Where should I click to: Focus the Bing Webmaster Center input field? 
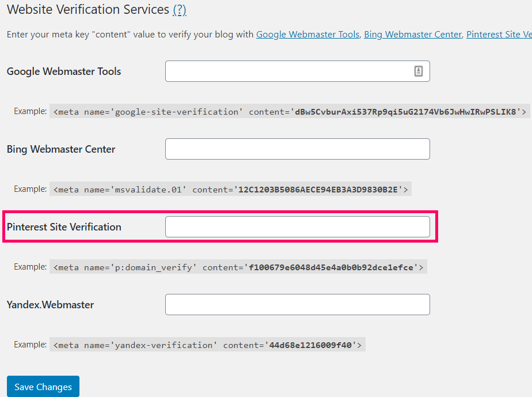[x=298, y=149]
